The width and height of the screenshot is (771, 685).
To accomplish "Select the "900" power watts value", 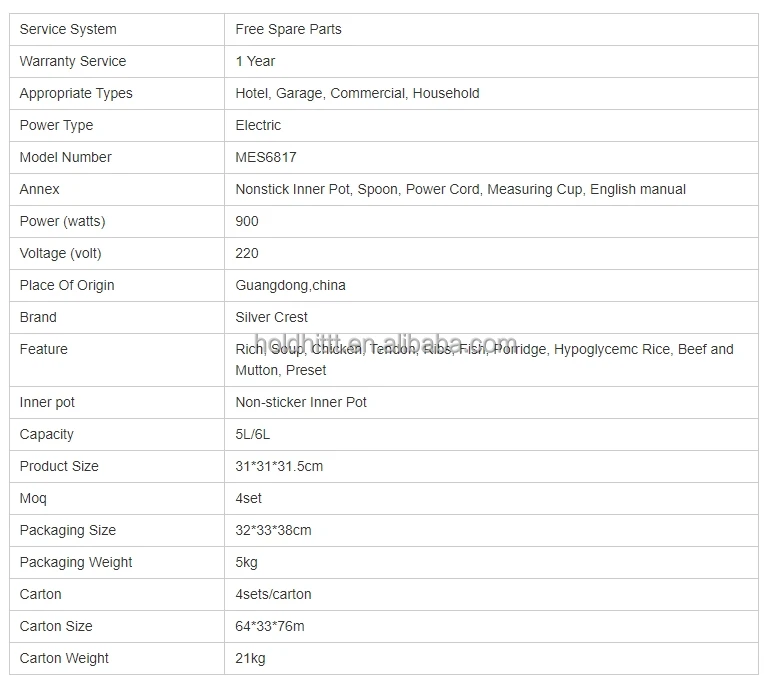I will click(x=247, y=221).
